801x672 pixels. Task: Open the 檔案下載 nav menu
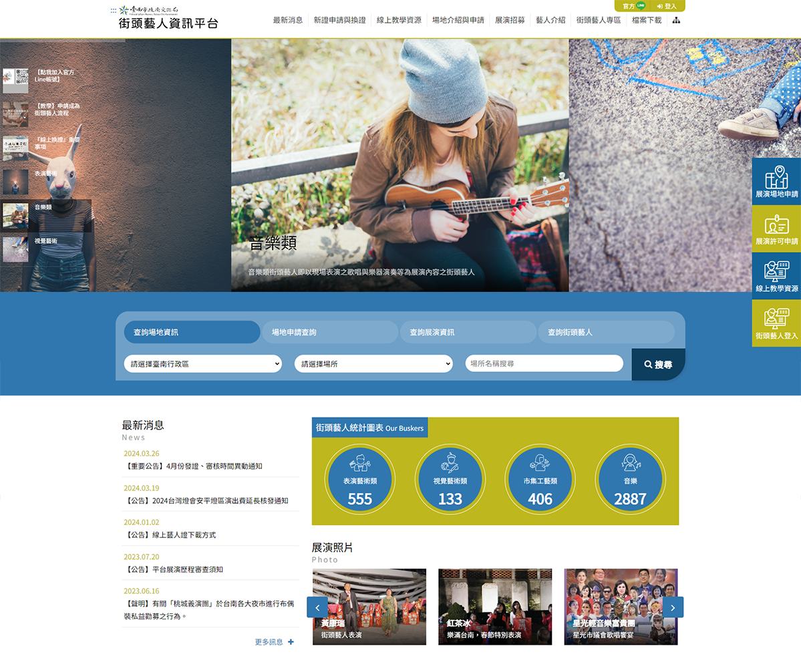pos(647,21)
